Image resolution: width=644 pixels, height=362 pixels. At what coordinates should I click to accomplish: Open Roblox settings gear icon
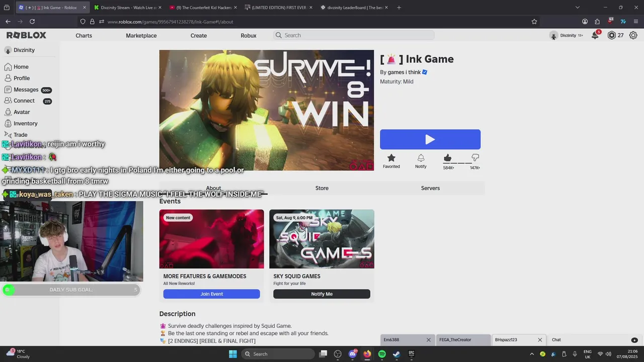(633, 35)
